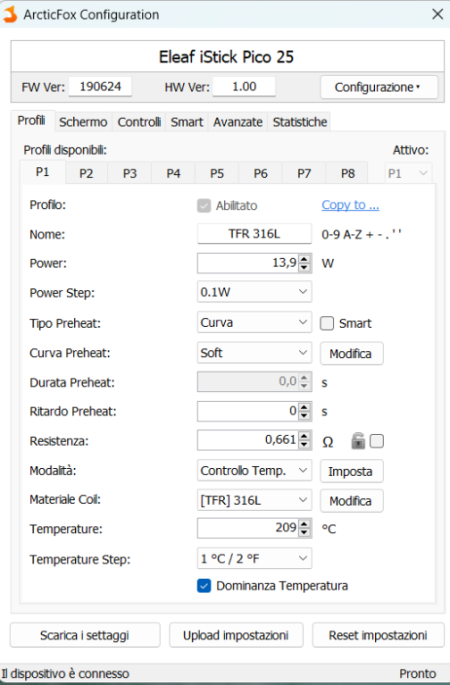Select profile tab P5
The width and height of the screenshot is (450, 685).
coord(217,173)
